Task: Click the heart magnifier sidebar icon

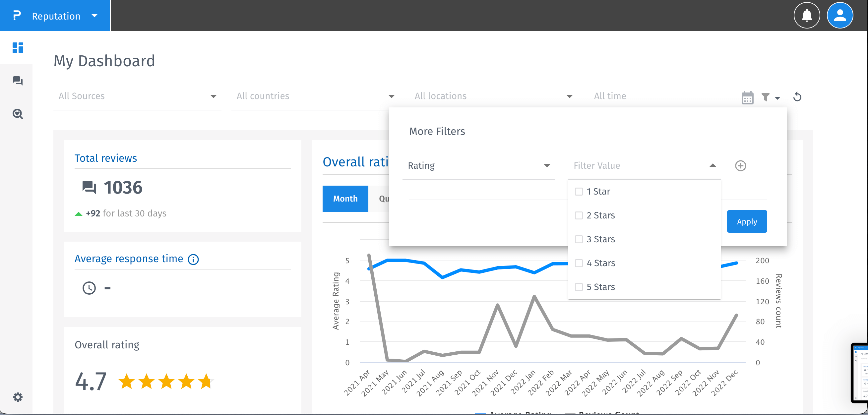Action: coord(18,114)
